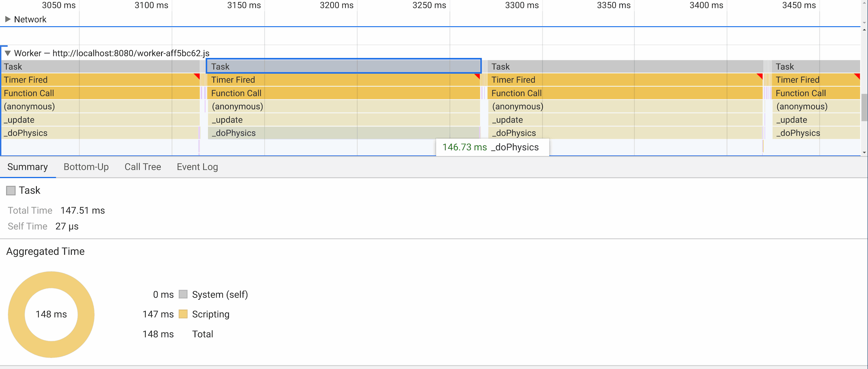
Task: Click the red warning triangle on the rightmost Timer Fired
Action: pyautogui.click(x=858, y=76)
